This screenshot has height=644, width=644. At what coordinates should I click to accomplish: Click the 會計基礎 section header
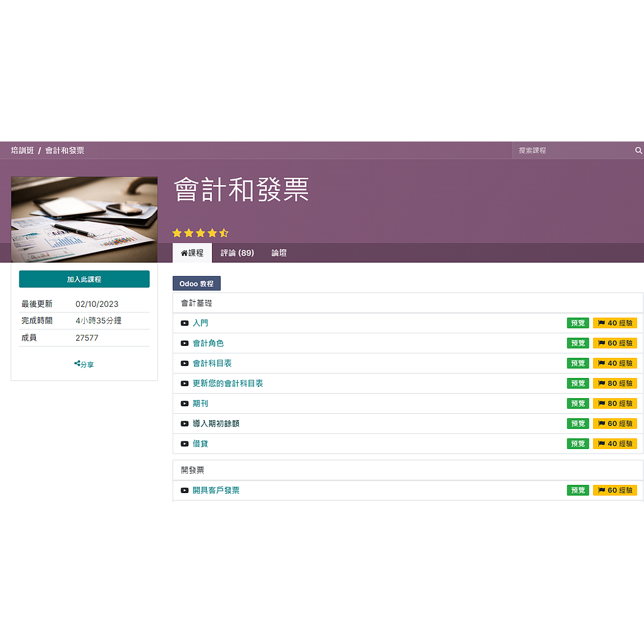pos(408,303)
